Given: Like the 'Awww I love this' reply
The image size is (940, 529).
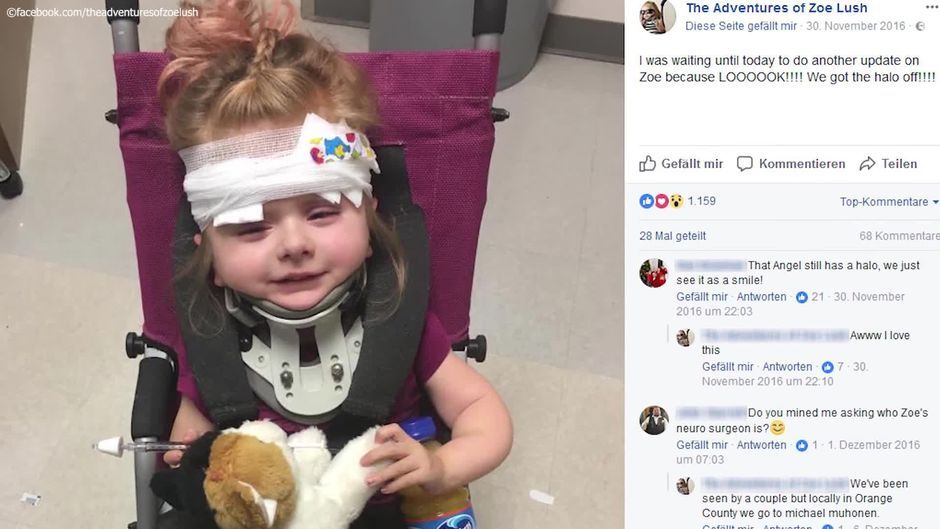Looking at the screenshot, I should (727, 366).
